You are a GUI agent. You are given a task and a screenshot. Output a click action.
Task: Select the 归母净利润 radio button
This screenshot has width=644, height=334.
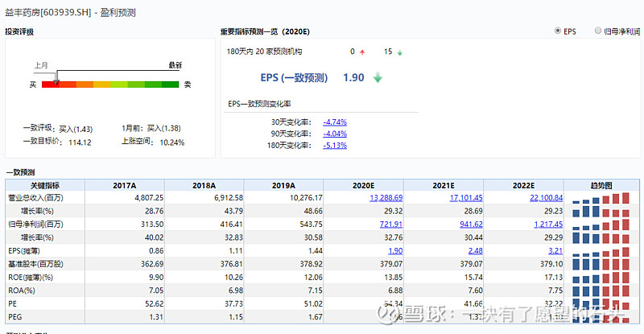[598, 31]
